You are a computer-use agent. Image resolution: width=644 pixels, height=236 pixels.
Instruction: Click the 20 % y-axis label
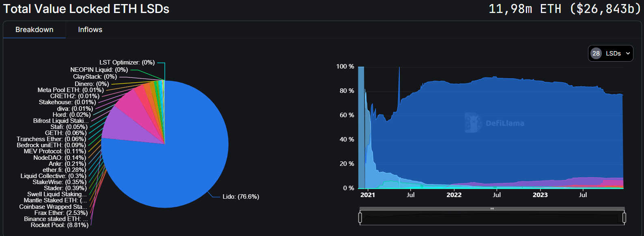tap(347, 164)
